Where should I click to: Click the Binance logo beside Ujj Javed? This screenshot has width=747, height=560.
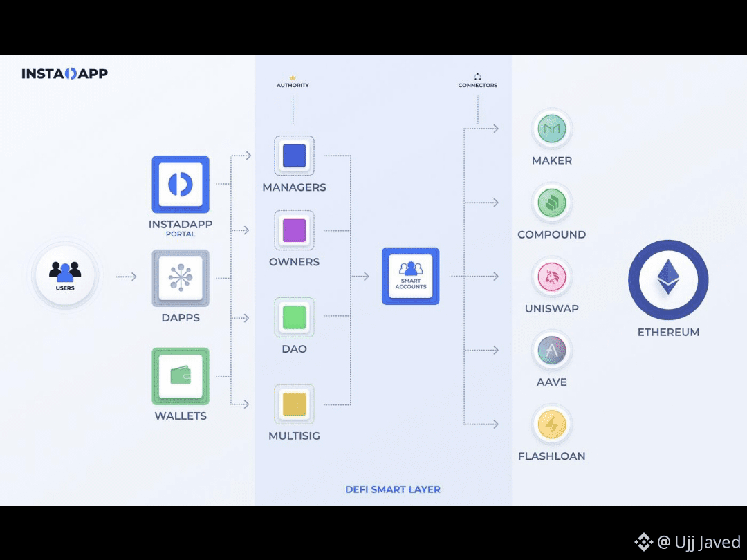(643, 542)
